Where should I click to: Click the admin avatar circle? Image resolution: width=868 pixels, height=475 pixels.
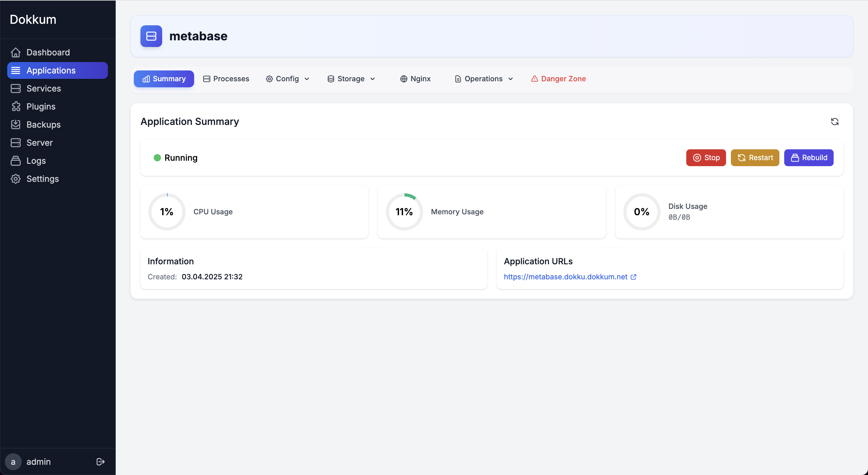[13, 461]
